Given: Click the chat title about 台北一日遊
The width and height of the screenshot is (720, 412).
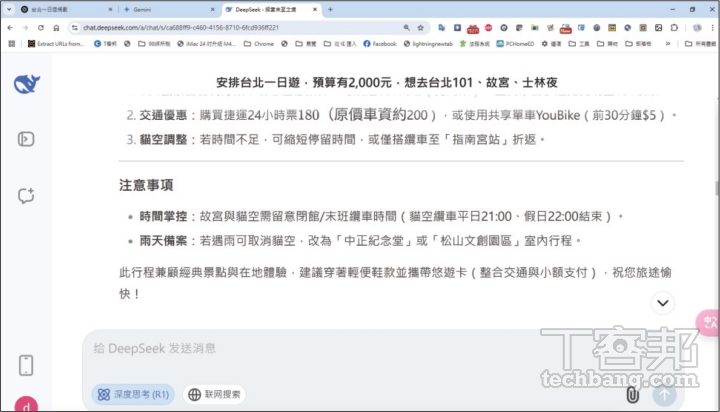Looking at the screenshot, I should 387,83.
